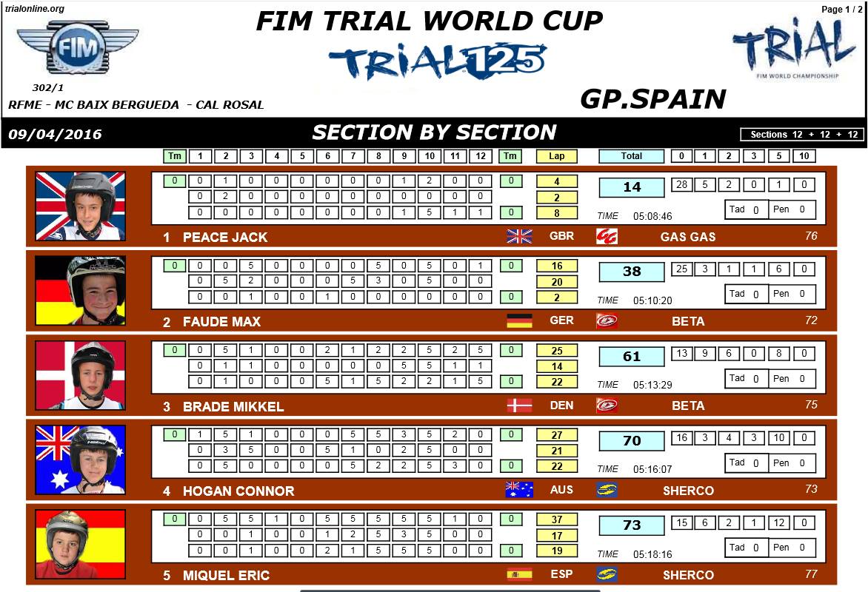The height and width of the screenshot is (592, 868).
Task: Click the yellow Lap column header
Action: [x=557, y=156]
